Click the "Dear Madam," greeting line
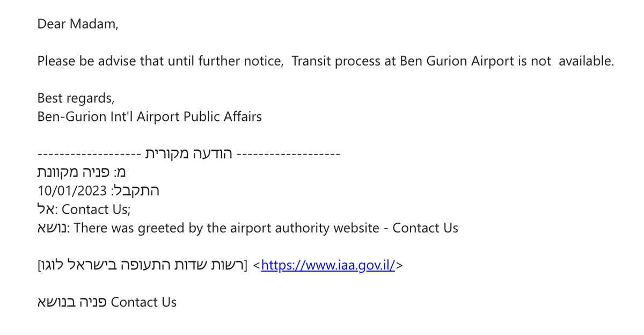Viewport: 644px width, 335px height. [78, 24]
